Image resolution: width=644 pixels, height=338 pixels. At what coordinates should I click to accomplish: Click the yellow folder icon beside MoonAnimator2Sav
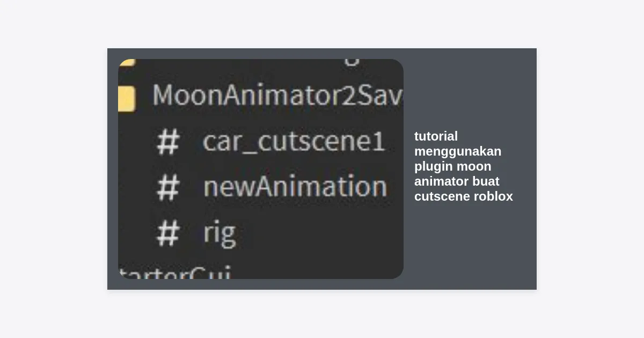[x=127, y=98]
